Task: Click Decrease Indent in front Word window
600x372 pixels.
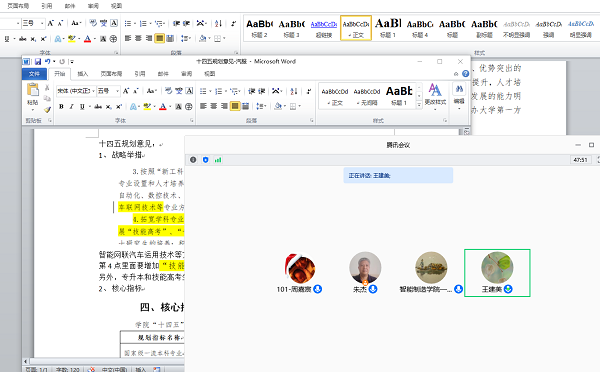Action: tap(251, 91)
